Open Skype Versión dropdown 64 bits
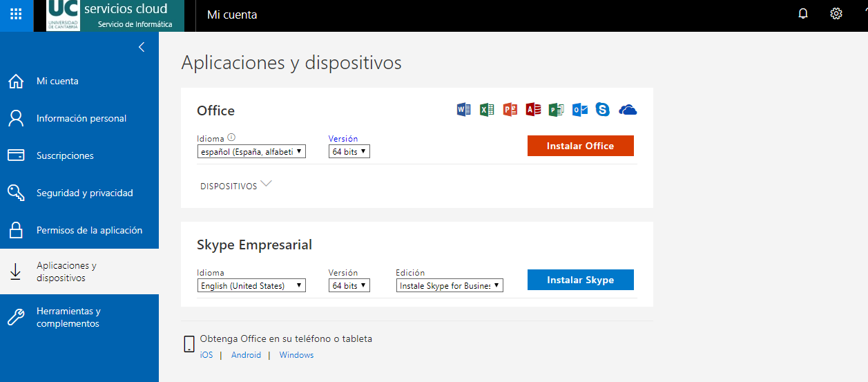868x382 pixels. (349, 285)
